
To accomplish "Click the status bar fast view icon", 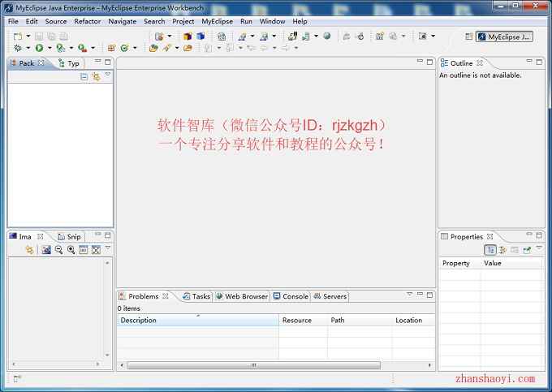I will point(17,379).
